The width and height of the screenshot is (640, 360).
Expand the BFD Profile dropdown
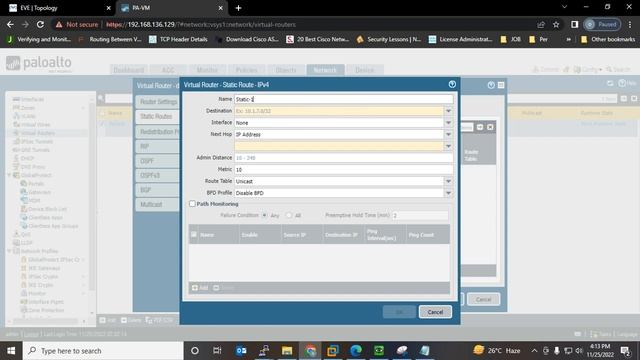click(448, 193)
